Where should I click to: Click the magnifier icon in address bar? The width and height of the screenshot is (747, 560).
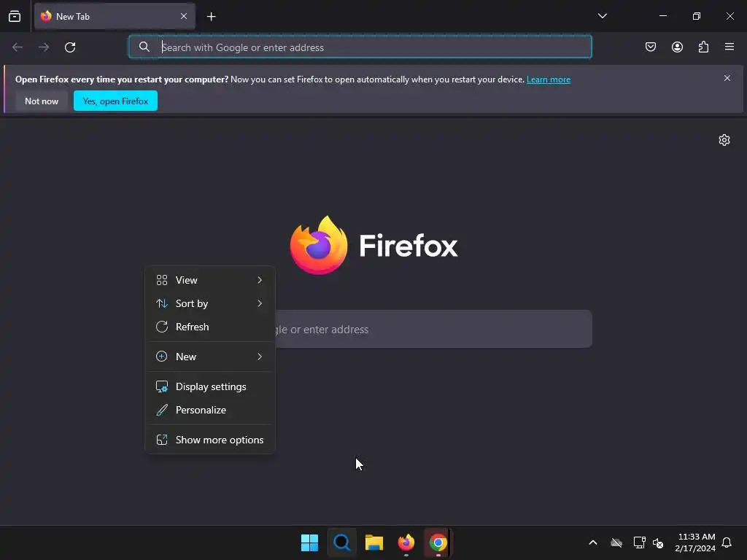tap(144, 47)
